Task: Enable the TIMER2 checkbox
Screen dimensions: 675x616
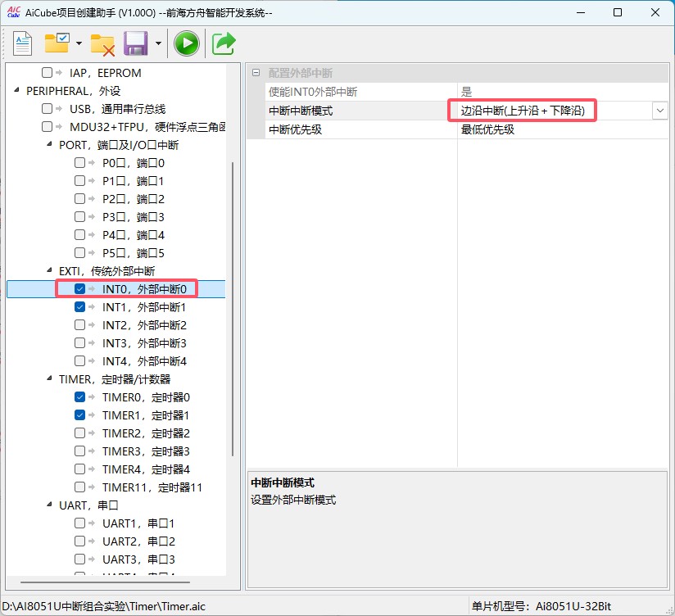Action: tap(79, 433)
